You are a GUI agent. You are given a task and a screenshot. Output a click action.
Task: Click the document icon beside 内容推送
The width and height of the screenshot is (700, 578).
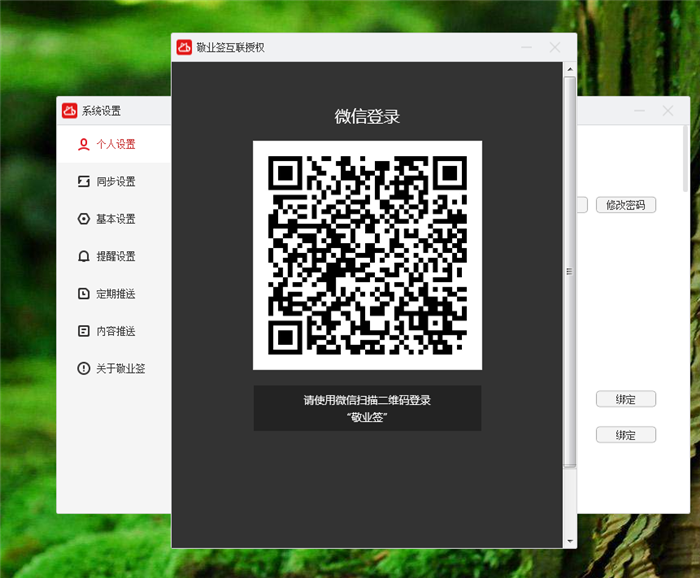pos(83,331)
